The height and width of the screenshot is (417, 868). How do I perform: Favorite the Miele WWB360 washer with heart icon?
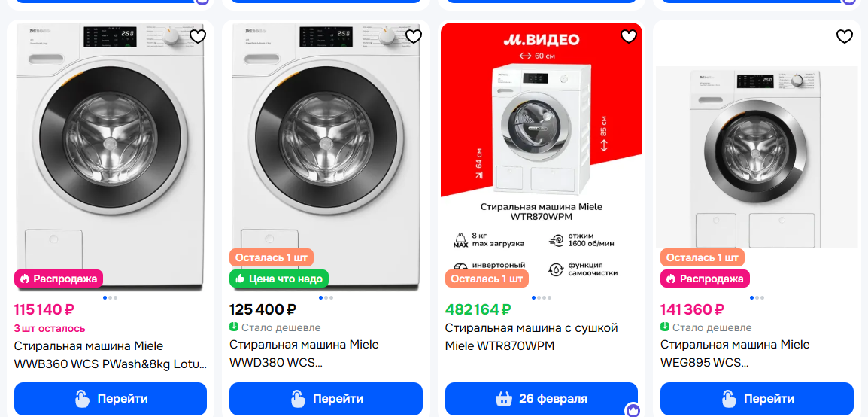pos(197,36)
